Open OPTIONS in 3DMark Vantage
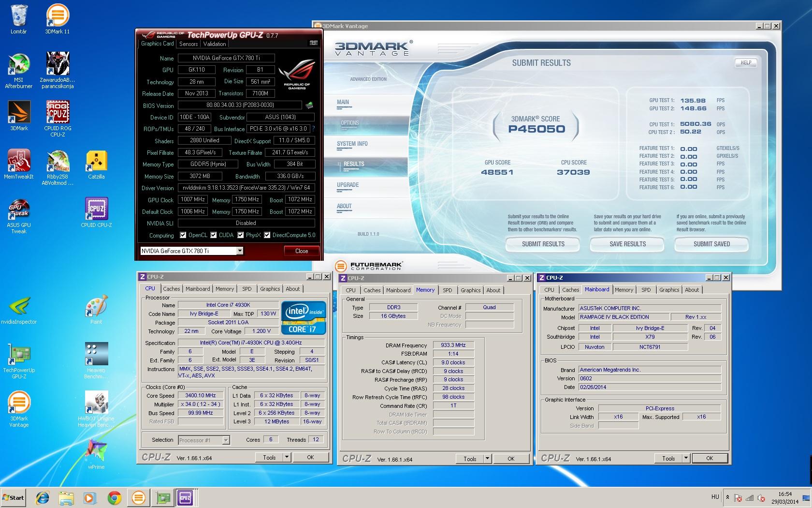 point(350,123)
